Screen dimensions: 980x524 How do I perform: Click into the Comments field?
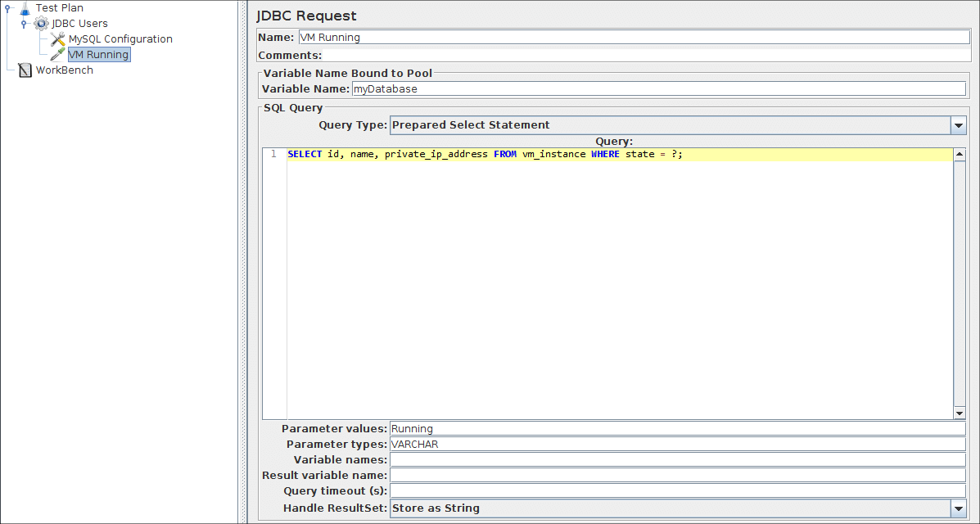coord(645,56)
